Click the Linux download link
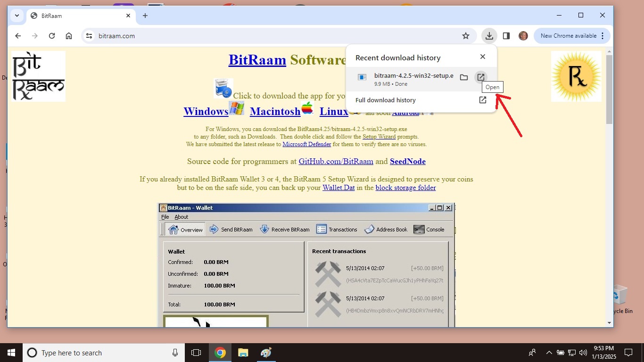 tap(334, 112)
